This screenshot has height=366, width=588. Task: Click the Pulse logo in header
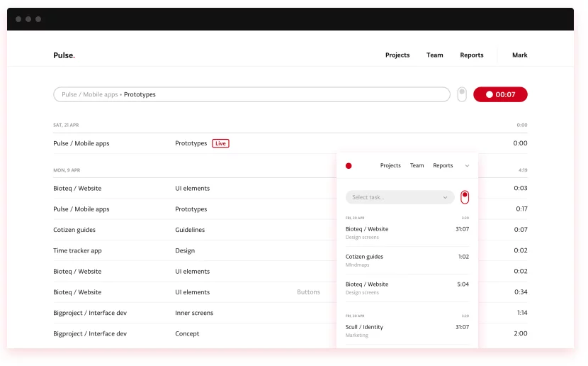[64, 55]
